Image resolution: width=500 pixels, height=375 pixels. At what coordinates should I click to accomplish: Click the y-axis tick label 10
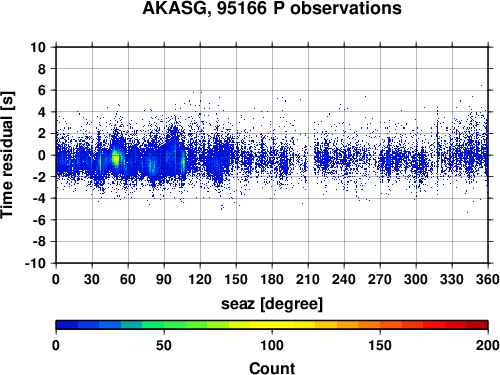38,47
